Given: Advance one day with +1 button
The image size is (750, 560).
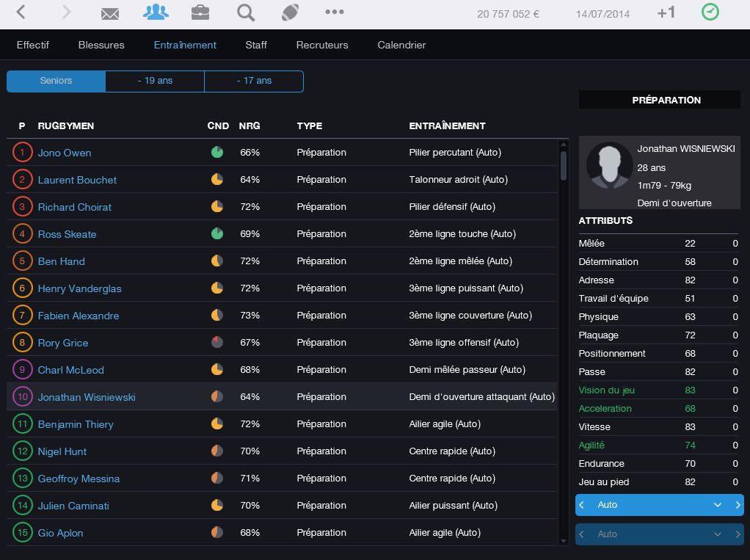Looking at the screenshot, I should (x=666, y=13).
